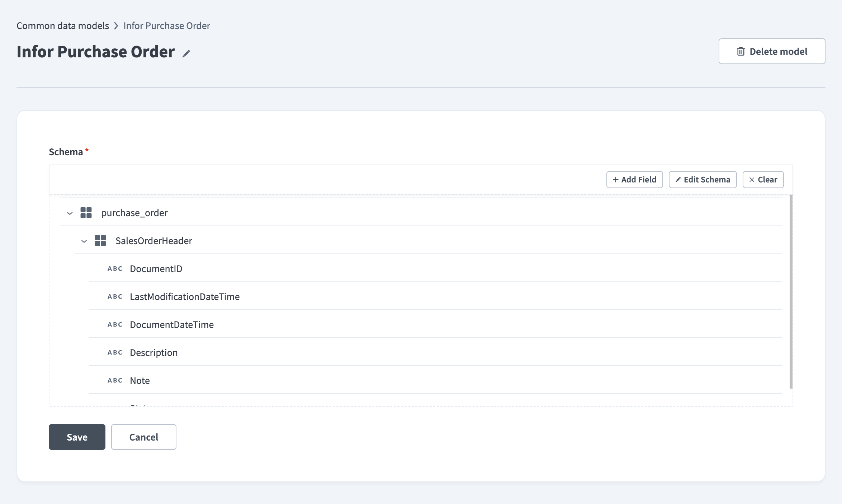Select the SalesOrderHeader row

click(428, 241)
